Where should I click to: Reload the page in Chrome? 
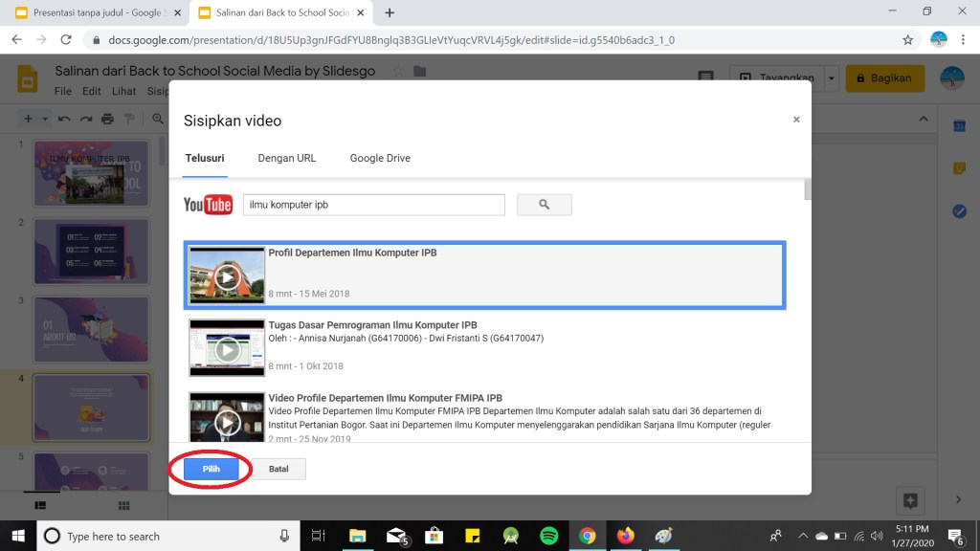(x=66, y=40)
